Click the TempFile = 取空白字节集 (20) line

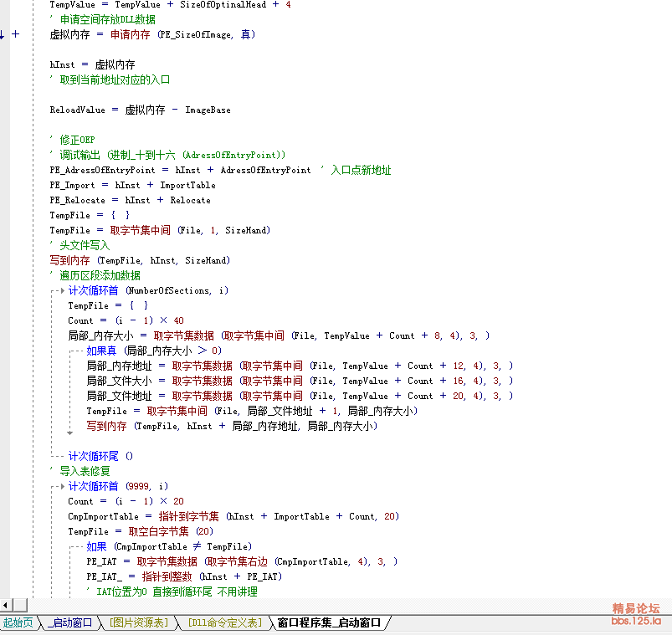[x=141, y=532]
